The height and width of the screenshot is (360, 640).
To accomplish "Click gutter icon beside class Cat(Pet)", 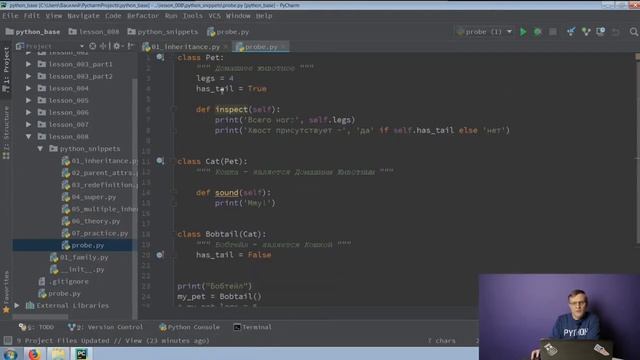I will click(160, 161).
